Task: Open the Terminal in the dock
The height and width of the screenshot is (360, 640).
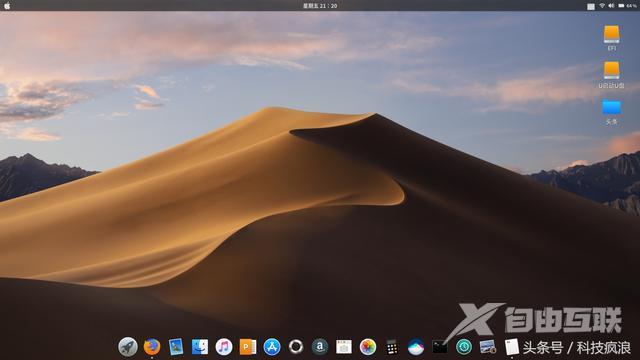Action: (440, 347)
